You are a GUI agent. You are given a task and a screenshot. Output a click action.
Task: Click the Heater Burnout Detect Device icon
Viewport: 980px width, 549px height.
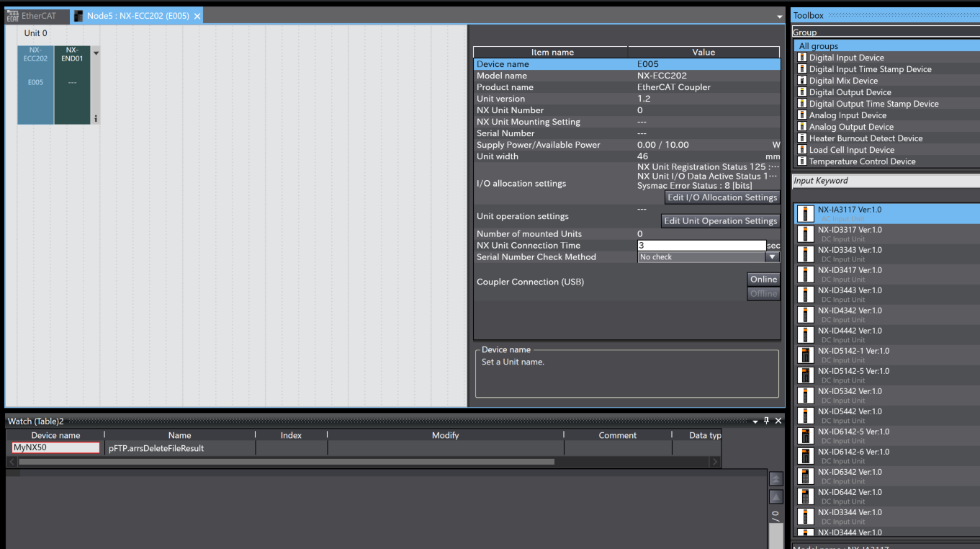point(802,138)
